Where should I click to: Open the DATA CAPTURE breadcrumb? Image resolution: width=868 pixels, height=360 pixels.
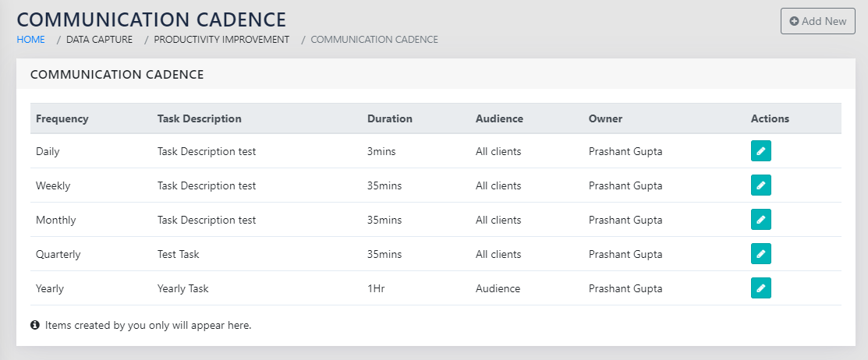tap(99, 39)
